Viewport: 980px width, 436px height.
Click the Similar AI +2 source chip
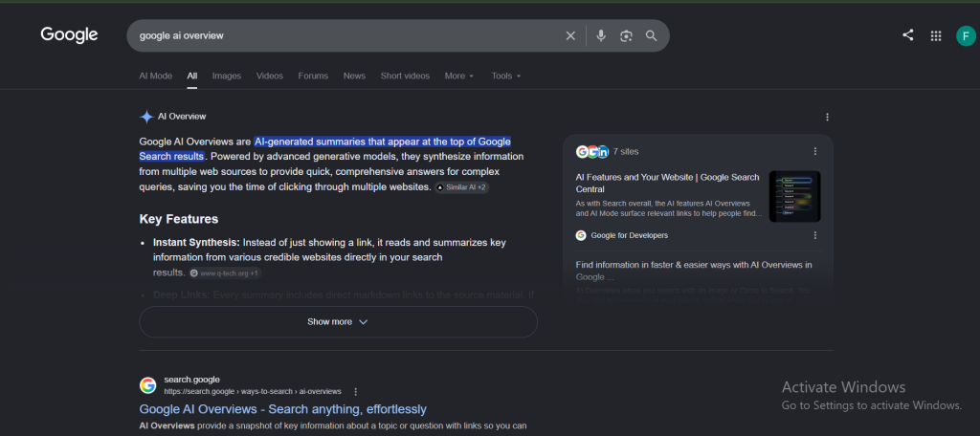coord(462,187)
